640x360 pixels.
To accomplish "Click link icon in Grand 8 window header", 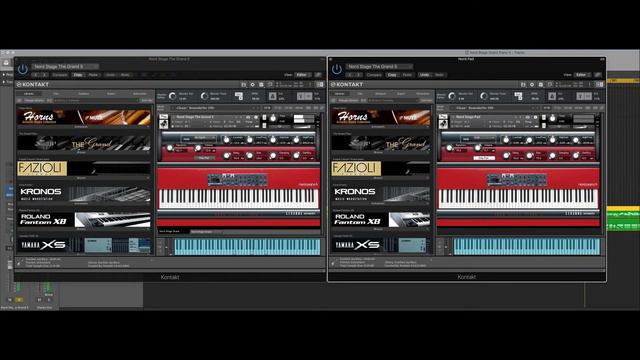I will pyautogui.click(x=318, y=75).
